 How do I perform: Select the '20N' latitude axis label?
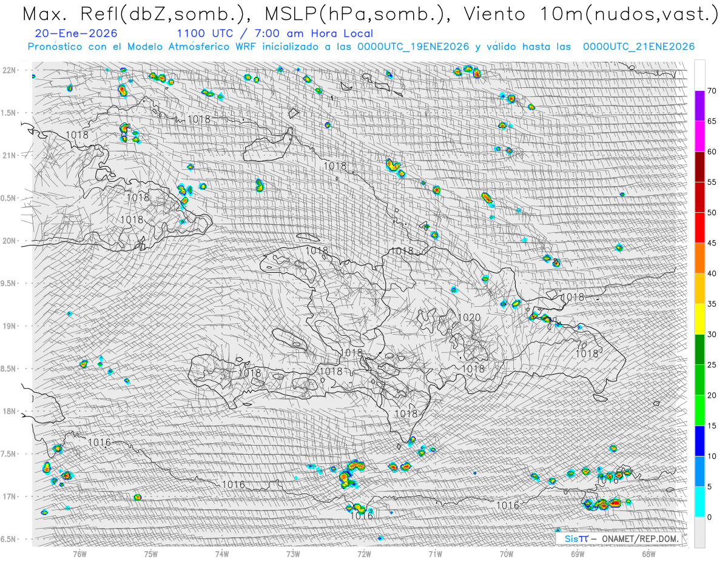click(x=10, y=241)
